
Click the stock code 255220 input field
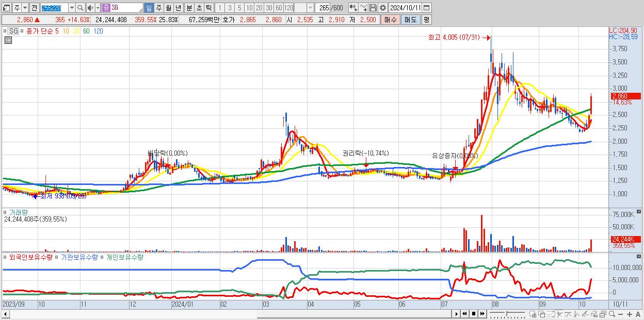(54, 8)
